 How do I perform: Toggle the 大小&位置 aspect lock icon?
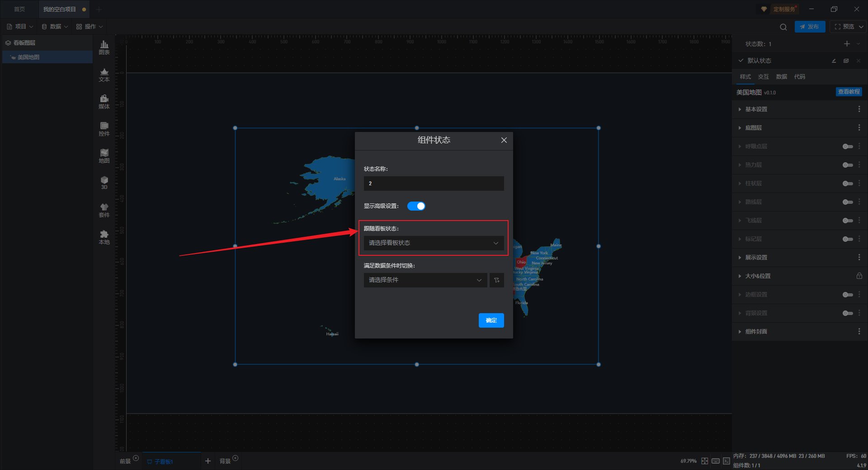[859, 276]
